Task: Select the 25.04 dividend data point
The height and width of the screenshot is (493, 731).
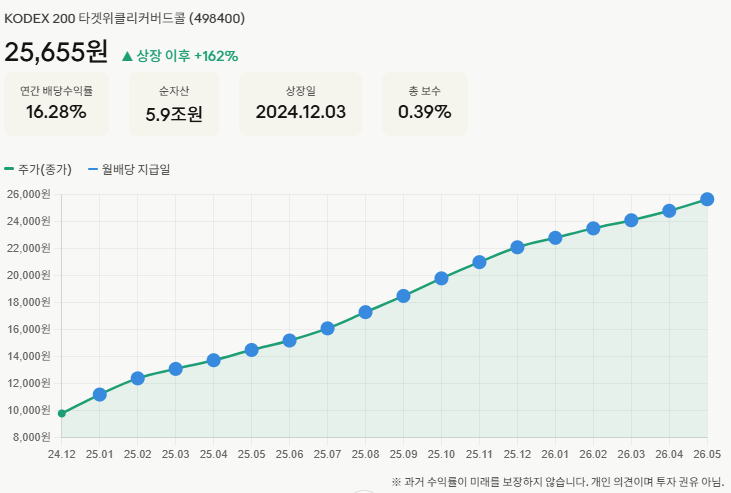Action: (214, 360)
